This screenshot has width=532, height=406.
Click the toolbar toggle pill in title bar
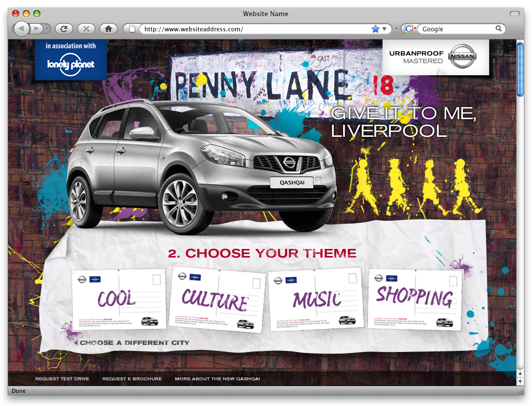point(515,14)
